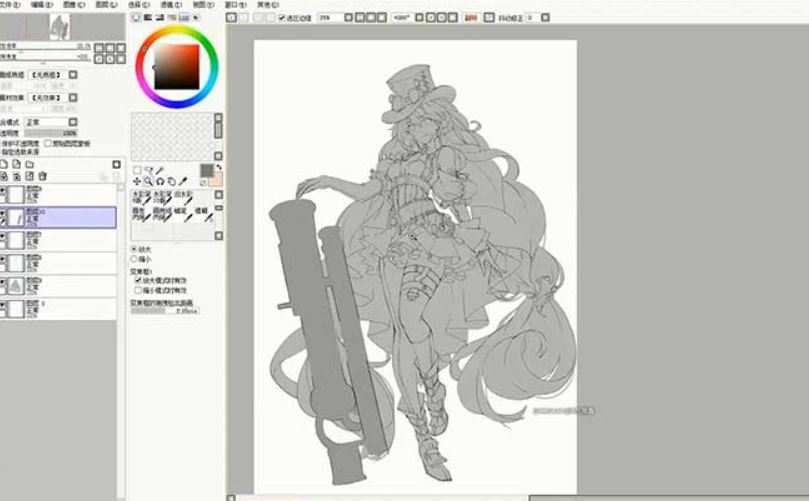The image size is (809, 501).
Task: Select the Magic Wand tool
Action: coord(160,170)
